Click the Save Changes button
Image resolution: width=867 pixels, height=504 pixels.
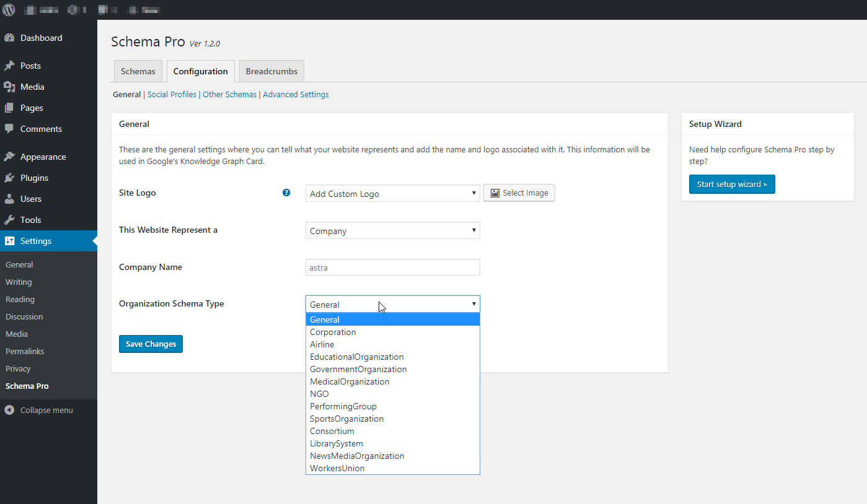[x=151, y=344]
